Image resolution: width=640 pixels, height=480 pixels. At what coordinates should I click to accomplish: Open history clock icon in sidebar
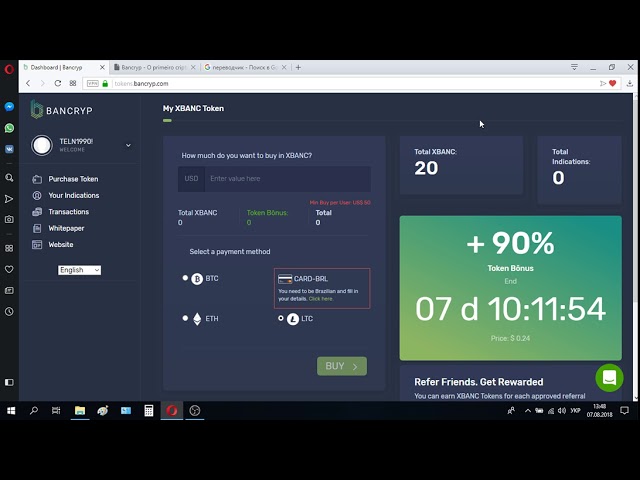tap(9, 311)
